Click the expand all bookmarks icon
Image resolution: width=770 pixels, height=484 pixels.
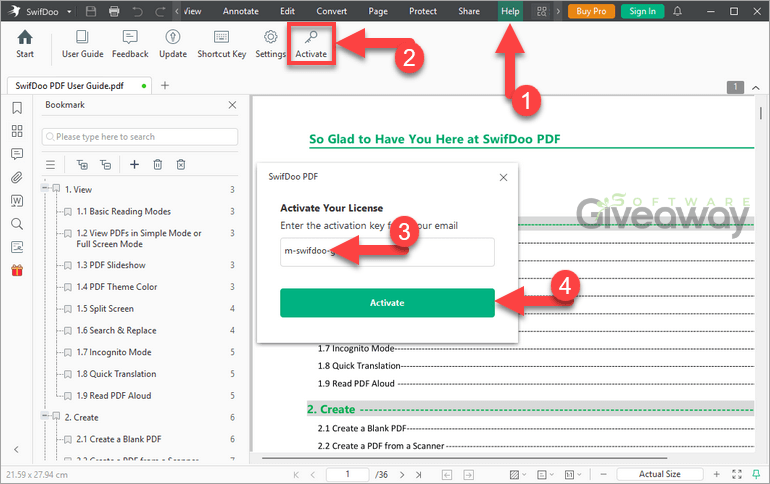click(82, 164)
